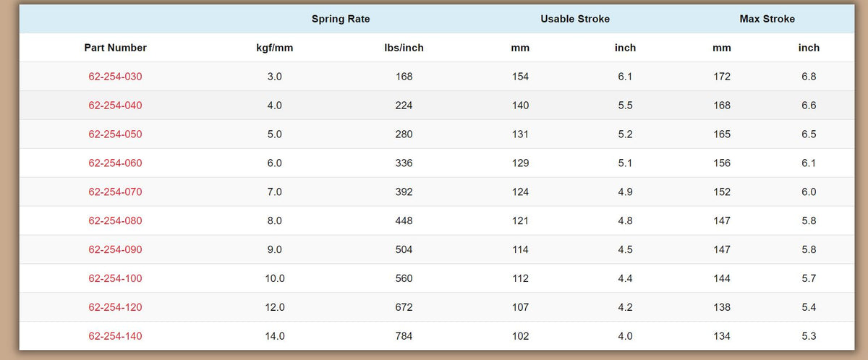Image resolution: width=868 pixels, height=360 pixels.
Task: Click the Spring Rate group header
Action: click(341, 19)
